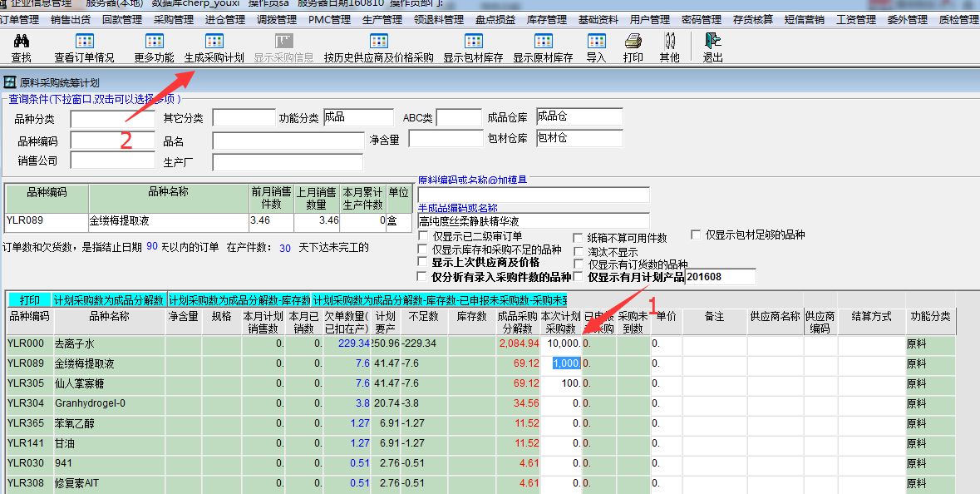Open the 生产管理 menu
This screenshot has width=980, height=494.
(382, 19)
